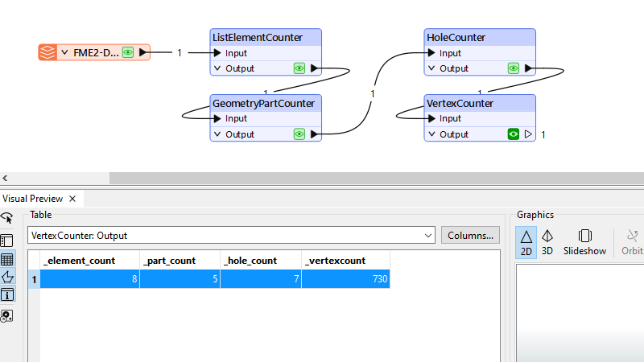Collapse the GeometryPartCounter Output port chevron
Image resolution: width=644 pixels, height=362 pixels.
[x=217, y=134]
